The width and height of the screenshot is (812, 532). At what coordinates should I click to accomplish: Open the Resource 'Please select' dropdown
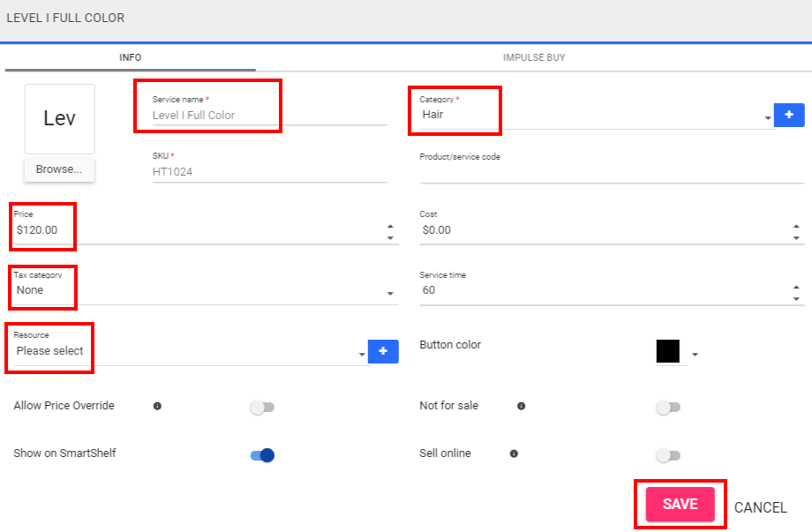(x=190, y=352)
